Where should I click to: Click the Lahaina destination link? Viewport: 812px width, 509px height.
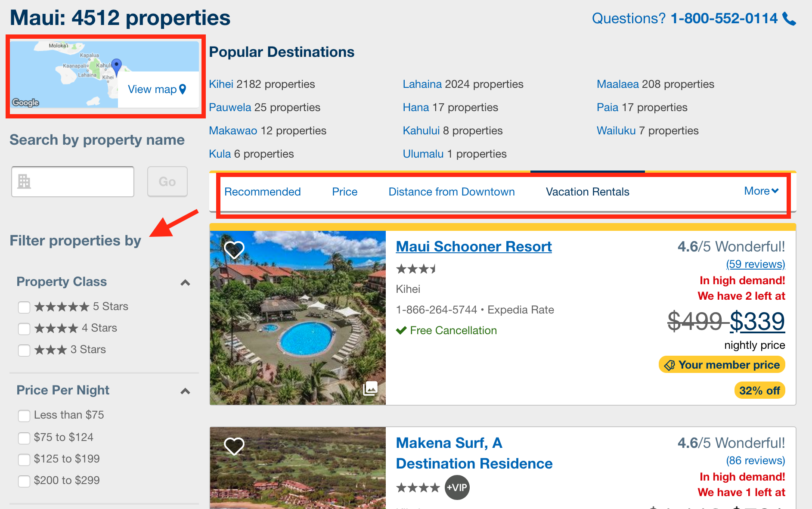(422, 84)
